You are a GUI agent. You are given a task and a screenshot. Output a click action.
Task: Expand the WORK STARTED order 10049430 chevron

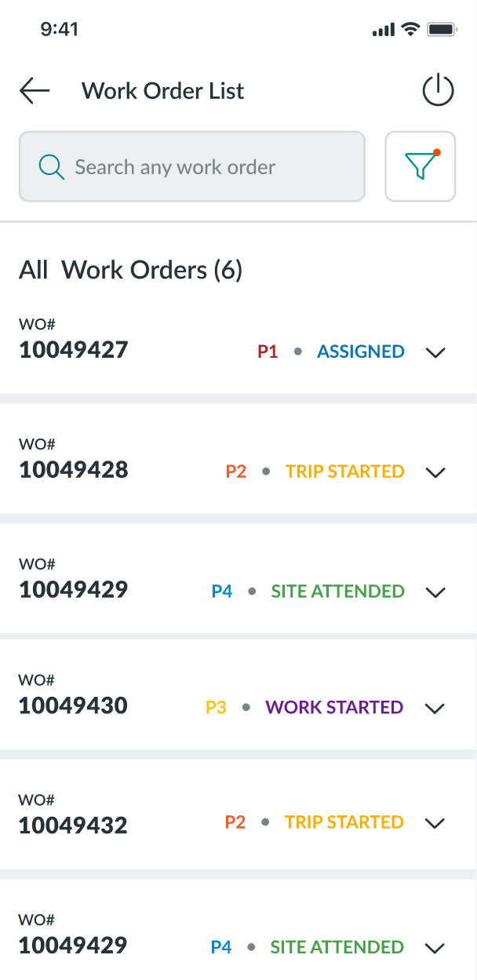[435, 709]
